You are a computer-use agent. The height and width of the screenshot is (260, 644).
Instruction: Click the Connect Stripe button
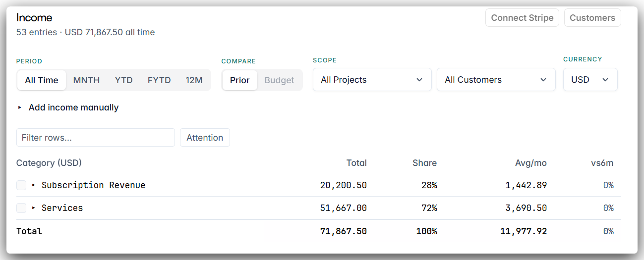(523, 18)
